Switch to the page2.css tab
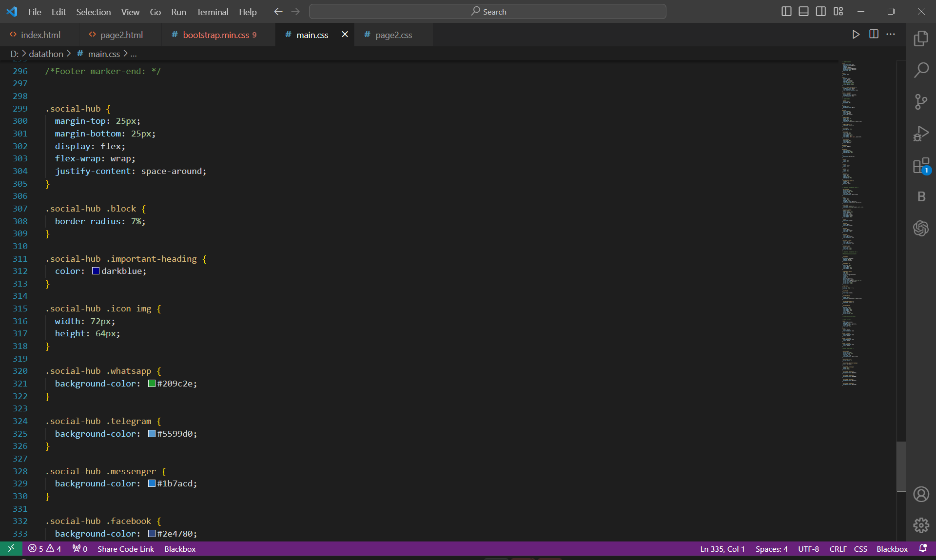Screen dimensions: 936x560 pos(393,35)
